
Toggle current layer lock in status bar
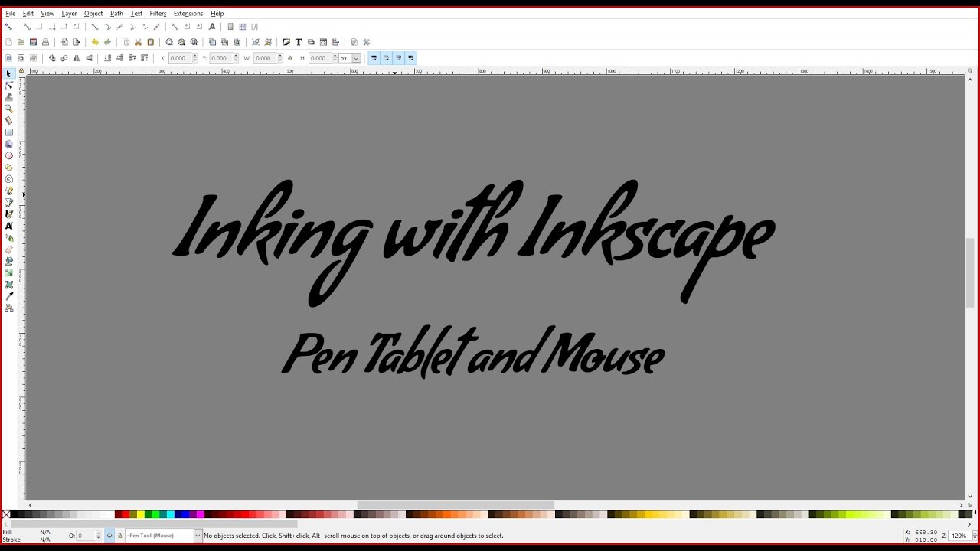tap(119, 536)
